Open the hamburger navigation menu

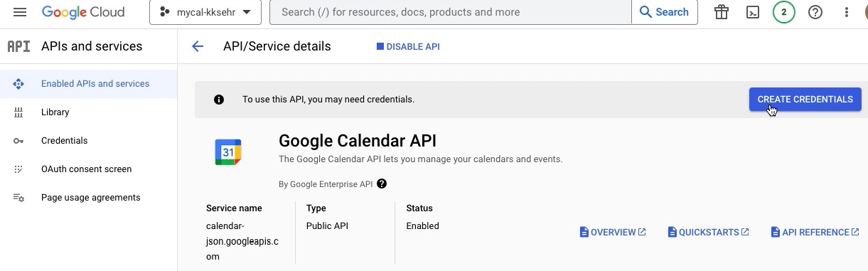pyautogui.click(x=20, y=12)
